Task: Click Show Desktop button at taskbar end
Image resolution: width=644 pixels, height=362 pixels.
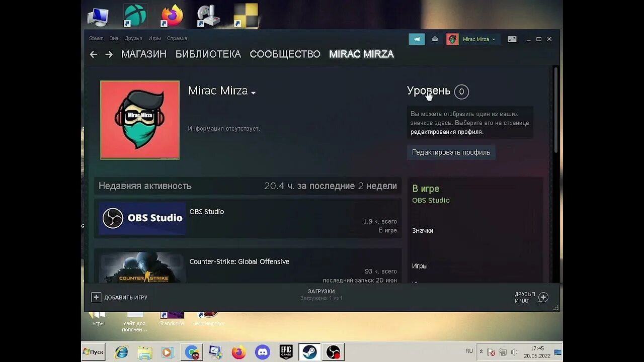Action: (558, 351)
